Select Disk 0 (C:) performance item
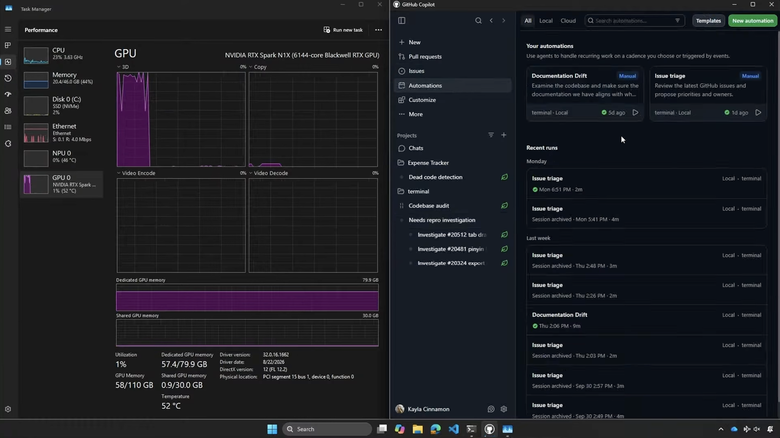Viewport: 780px width, 438px height. click(62, 105)
